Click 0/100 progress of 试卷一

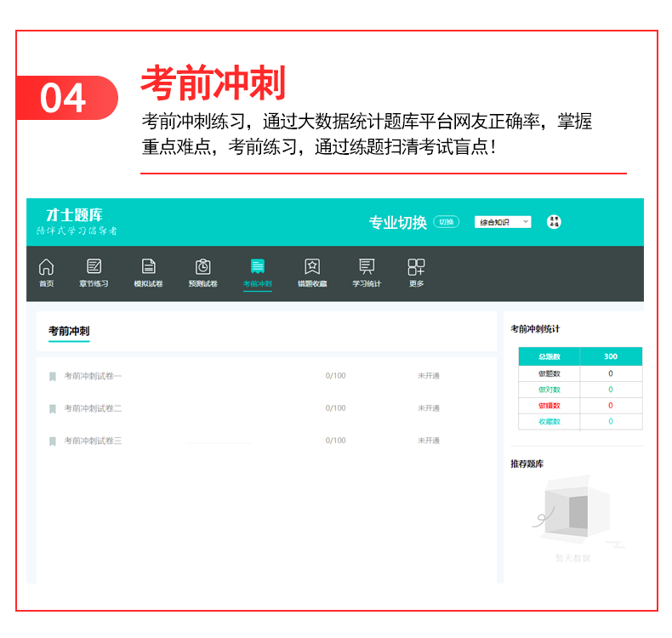(335, 376)
